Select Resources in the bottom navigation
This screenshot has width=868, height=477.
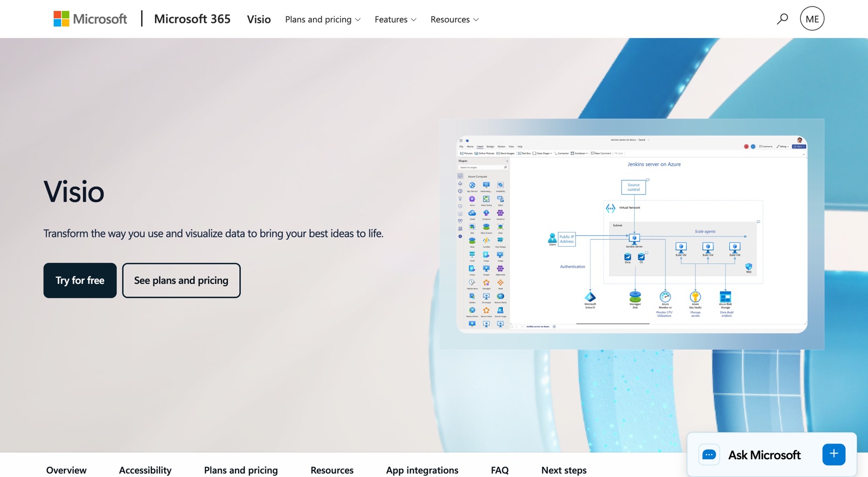pos(332,470)
